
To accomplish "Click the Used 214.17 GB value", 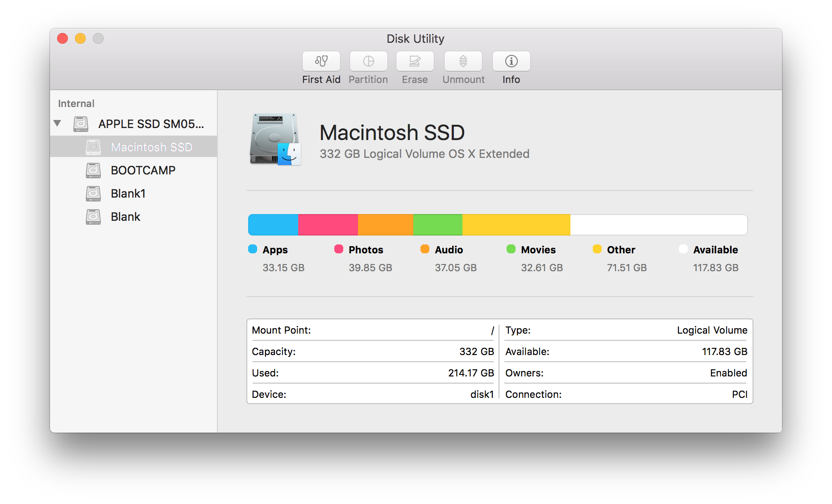I will click(x=471, y=373).
